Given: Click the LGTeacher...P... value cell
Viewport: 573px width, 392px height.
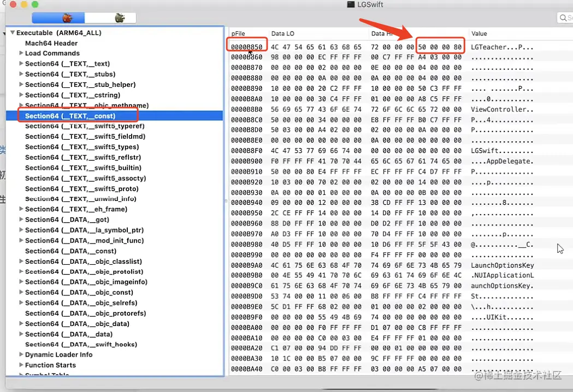Looking at the screenshot, I should [502, 47].
